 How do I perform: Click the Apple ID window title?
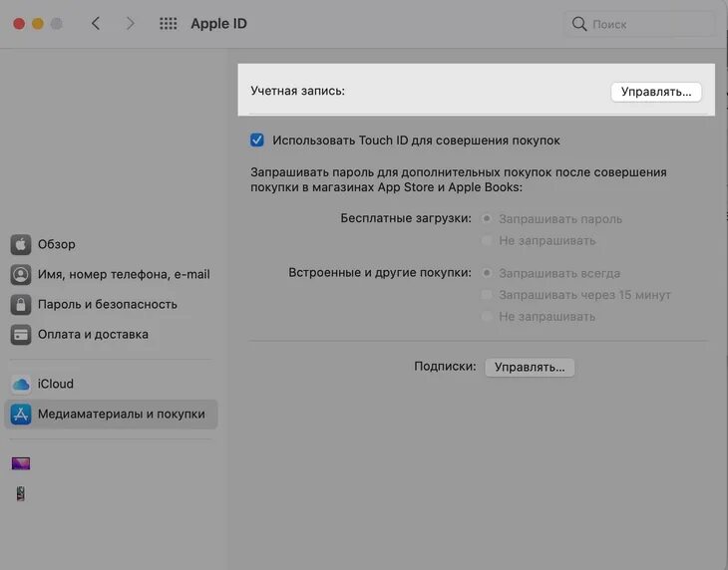(x=218, y=24)
